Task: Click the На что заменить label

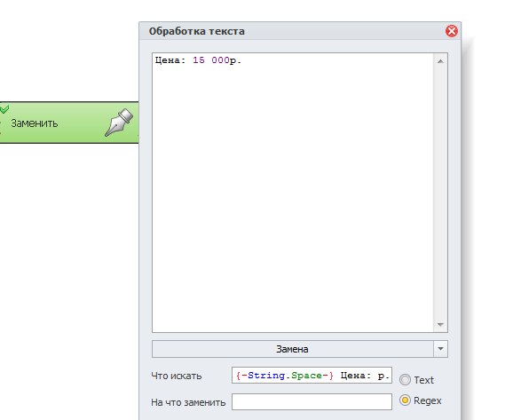Action: [188, 402]
